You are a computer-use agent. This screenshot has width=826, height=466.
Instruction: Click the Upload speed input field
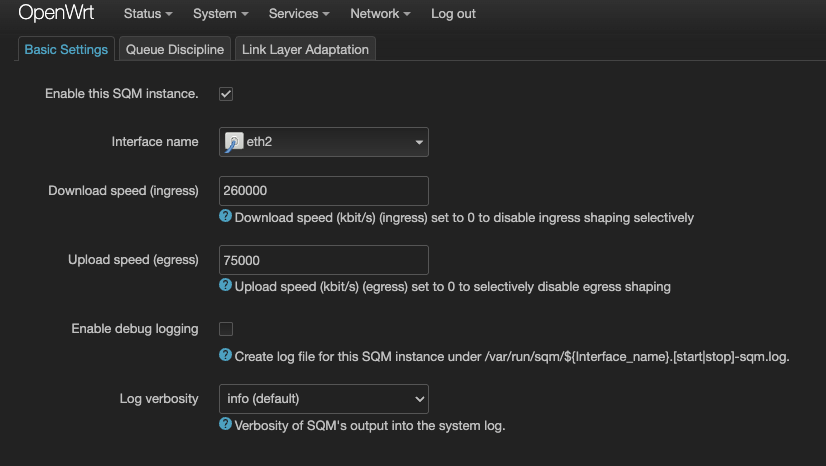(x=324, y=260)
